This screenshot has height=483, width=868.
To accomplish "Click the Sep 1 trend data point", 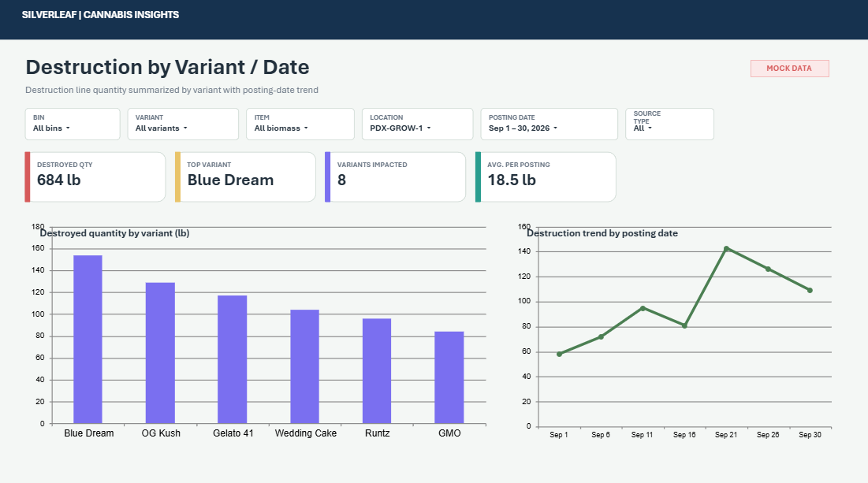I will [x=559, y=354].
